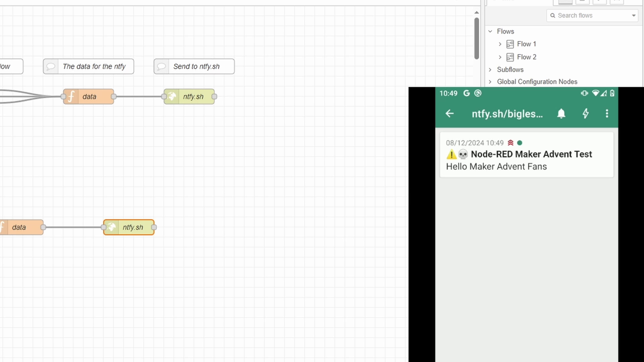Click the output port of the upper data node
This screenshot has height=362, width=644.
pyautogui.click(x=114, y=97)
